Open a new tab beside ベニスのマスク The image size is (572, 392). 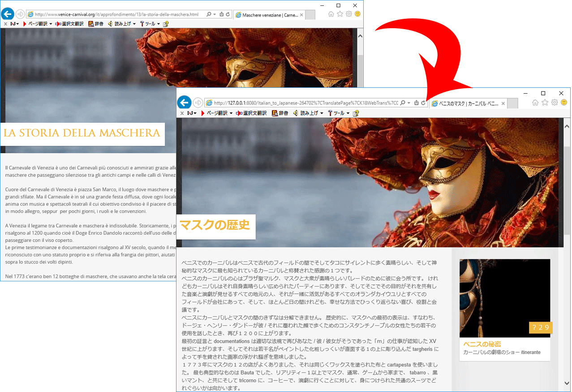point(512,103)
